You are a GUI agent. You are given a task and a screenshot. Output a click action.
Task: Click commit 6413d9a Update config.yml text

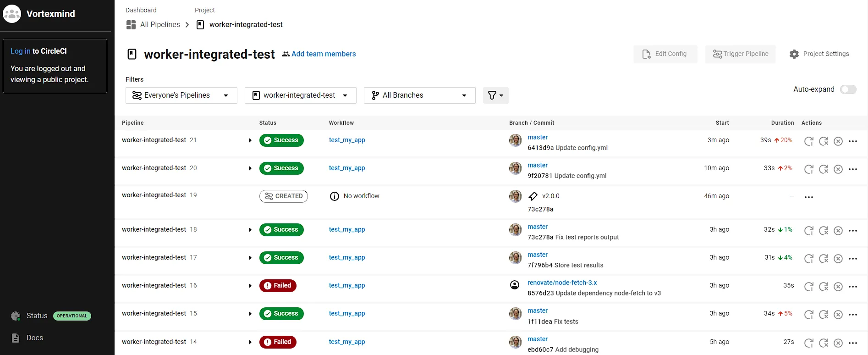568,148
